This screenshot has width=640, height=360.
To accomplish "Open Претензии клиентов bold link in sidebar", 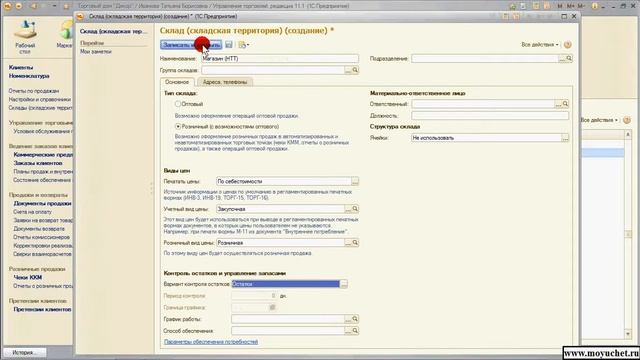I will 42,309.
